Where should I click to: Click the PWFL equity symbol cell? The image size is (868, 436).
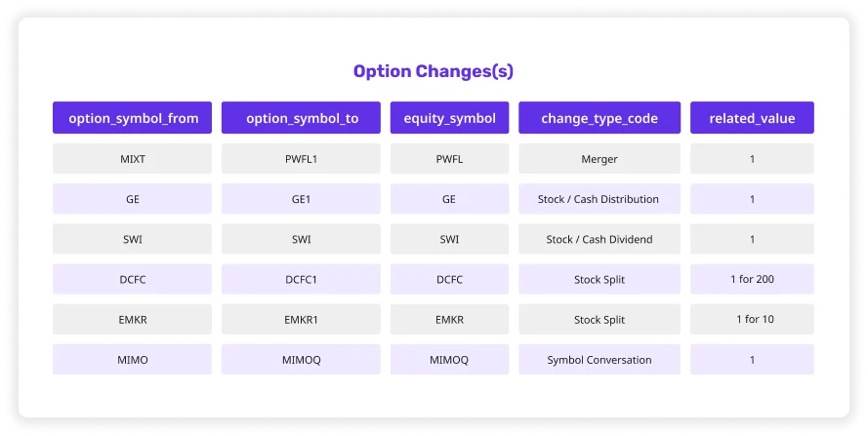click(449, 159)
